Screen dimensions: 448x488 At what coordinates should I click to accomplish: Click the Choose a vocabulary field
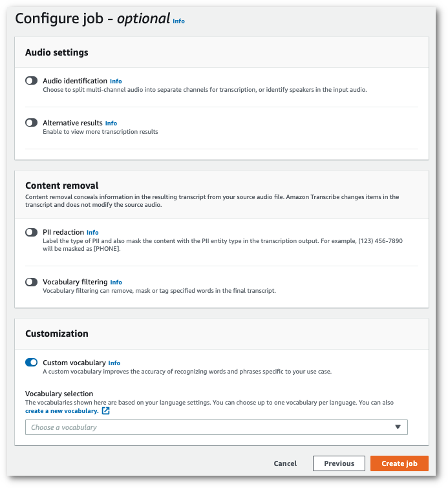(207, 427)
